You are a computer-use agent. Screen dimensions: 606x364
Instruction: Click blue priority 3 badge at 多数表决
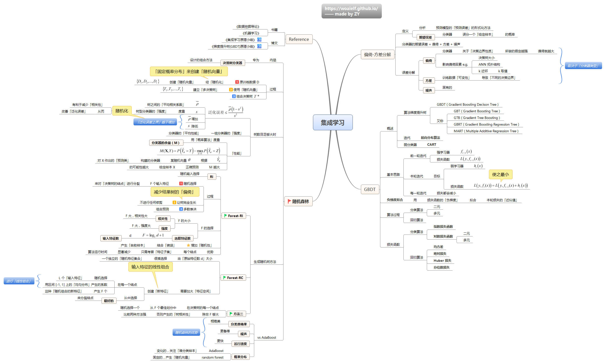point(181,209)
